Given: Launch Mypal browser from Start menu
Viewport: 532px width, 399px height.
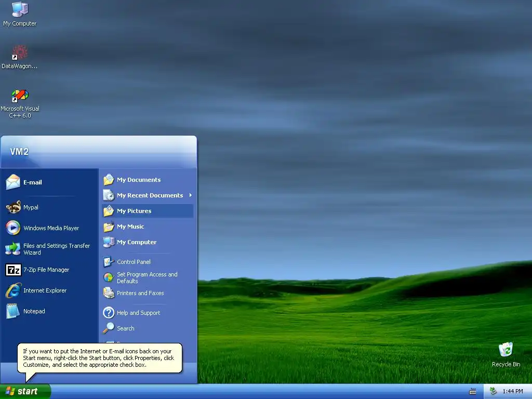Looking at the screenshot, I should [x=49, y=207].
